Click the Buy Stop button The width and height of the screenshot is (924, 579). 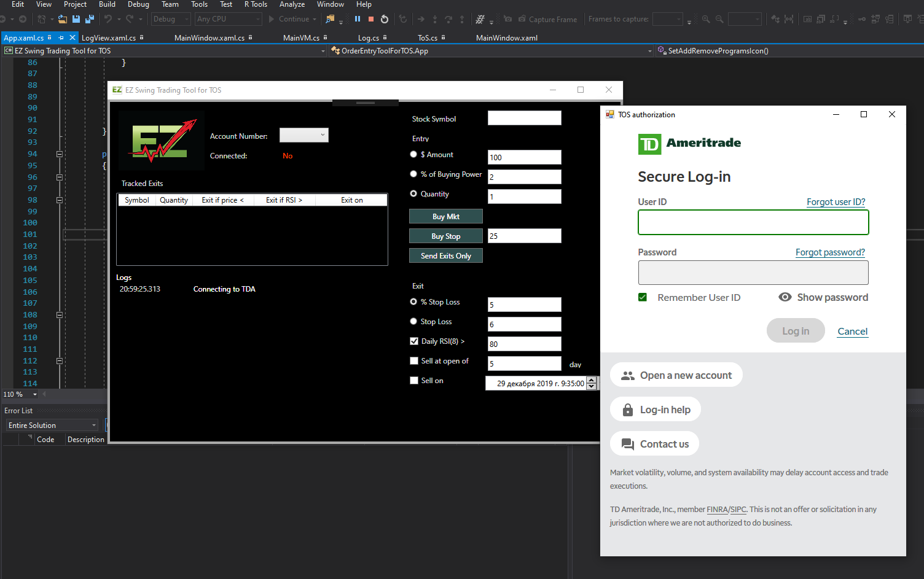click(x=446, y=236)
